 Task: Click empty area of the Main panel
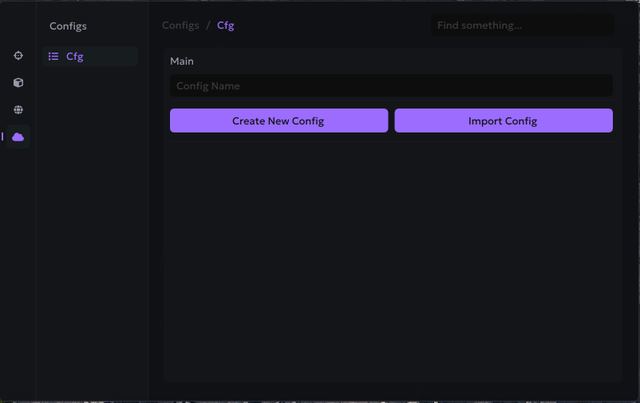(392, 257)
